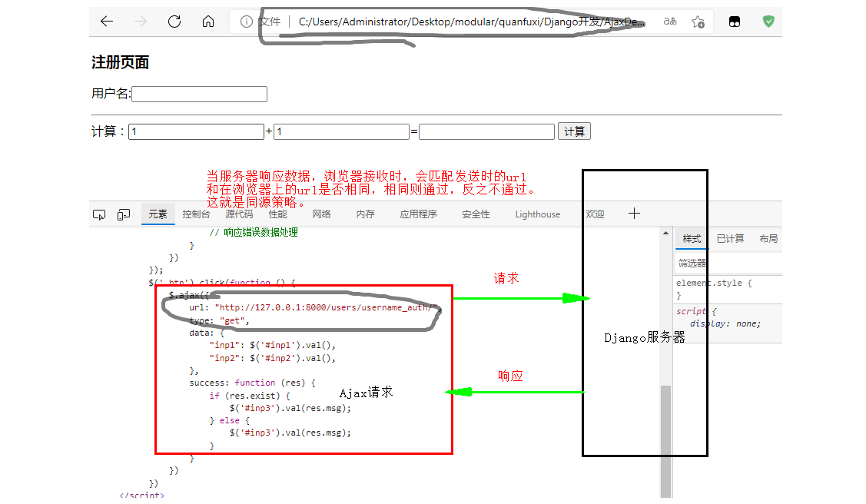Select the '// 响应错误数据处理' comment line
This screenshot has height=504, width=866.
click(x=254, y=232)
